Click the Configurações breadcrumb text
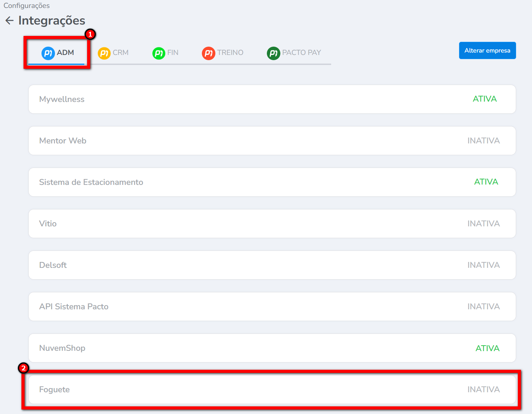The width and height of the screenshot is (532, 414). 27,6
